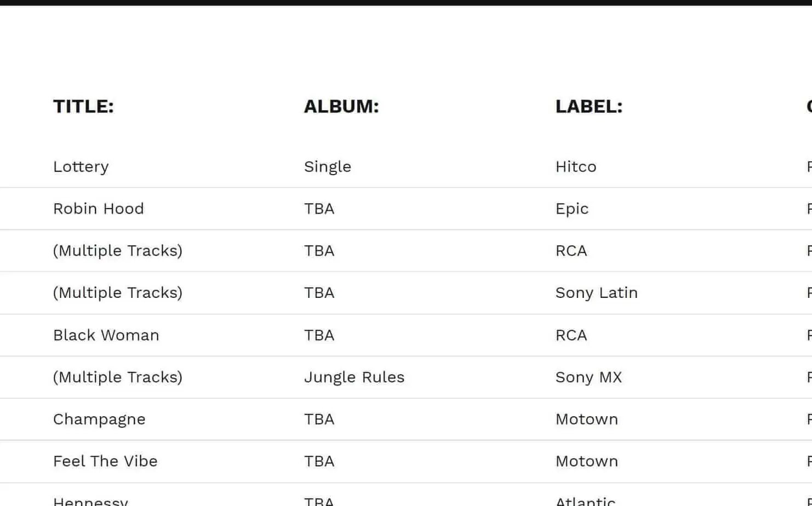The height and width of the screenshot is (506, 812).
Task: Click Multiple Tracks in the Sony Latin row
Action: [118, 293]
